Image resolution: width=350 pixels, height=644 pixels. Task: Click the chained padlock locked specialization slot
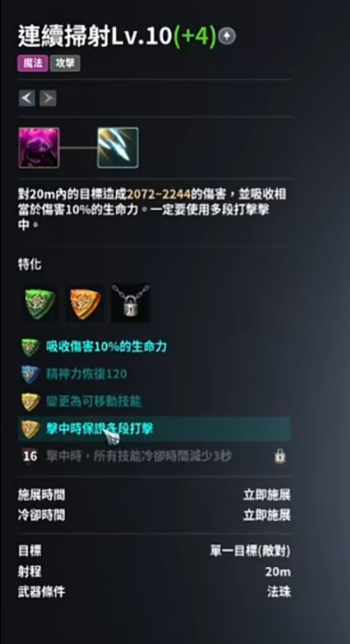click(x=131, y=303)
